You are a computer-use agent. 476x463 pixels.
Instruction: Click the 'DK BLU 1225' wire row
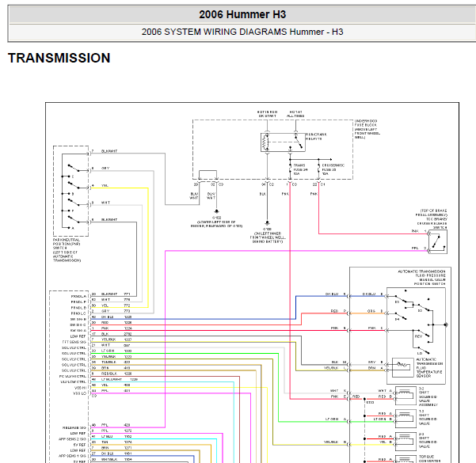point(112,317)
